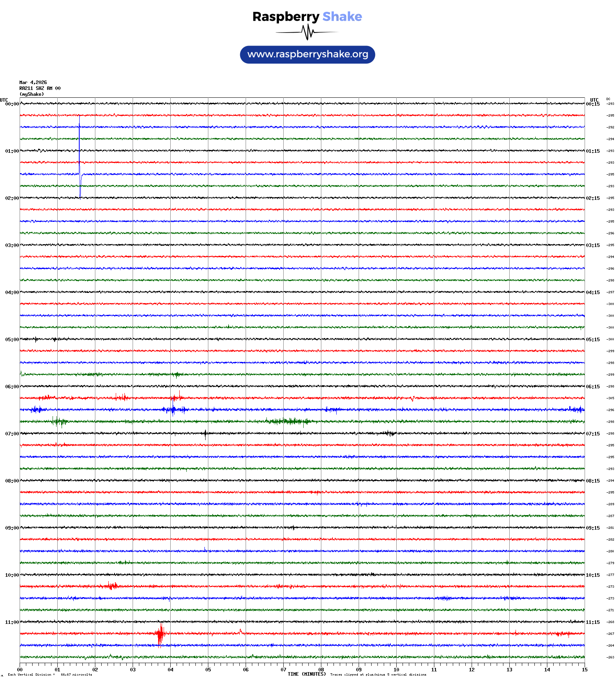Click the 03:15 label on right axis
The width and height of the screenshot is (616, 680).
[x=593, y=245]
